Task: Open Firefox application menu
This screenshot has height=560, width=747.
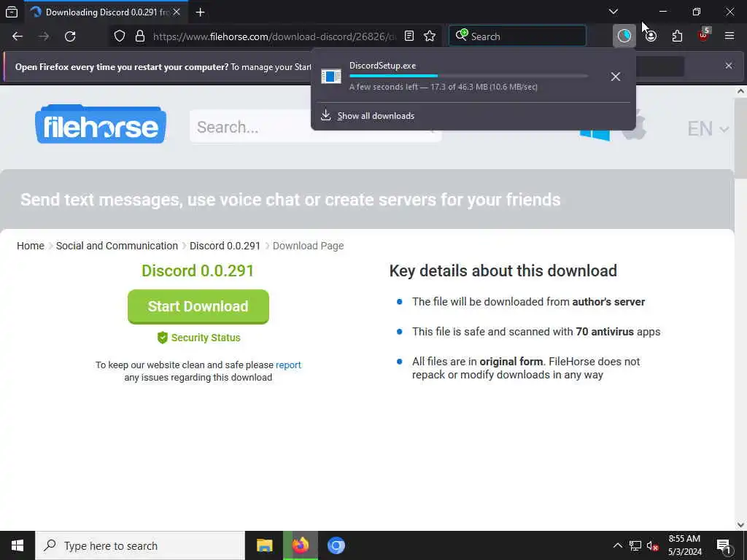Action: [729, 36]
